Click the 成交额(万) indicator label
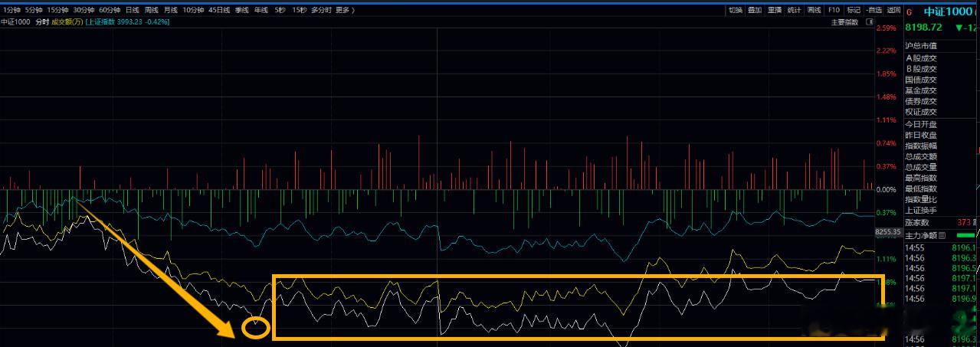 (67, 21)
